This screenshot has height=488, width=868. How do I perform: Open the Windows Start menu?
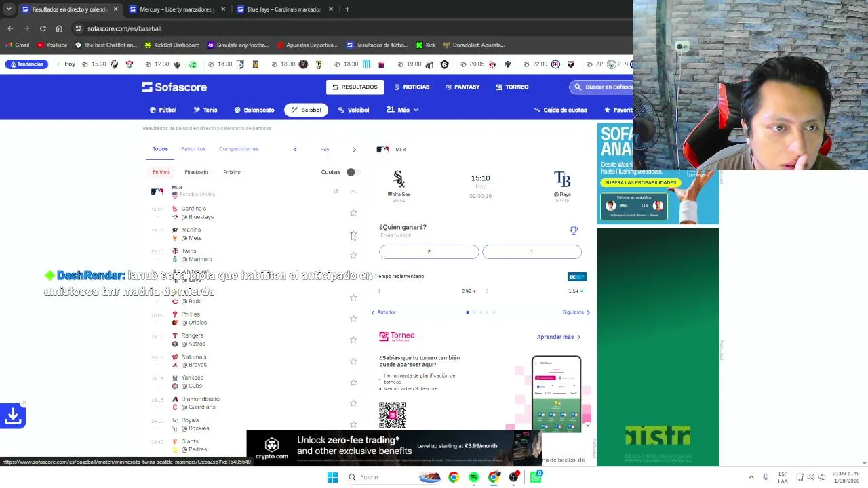[332, 477]
